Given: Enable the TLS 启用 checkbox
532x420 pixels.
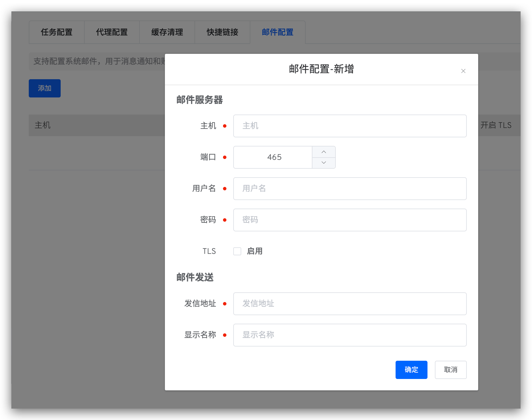Looking at the screenshot, I should pos(237,251).
